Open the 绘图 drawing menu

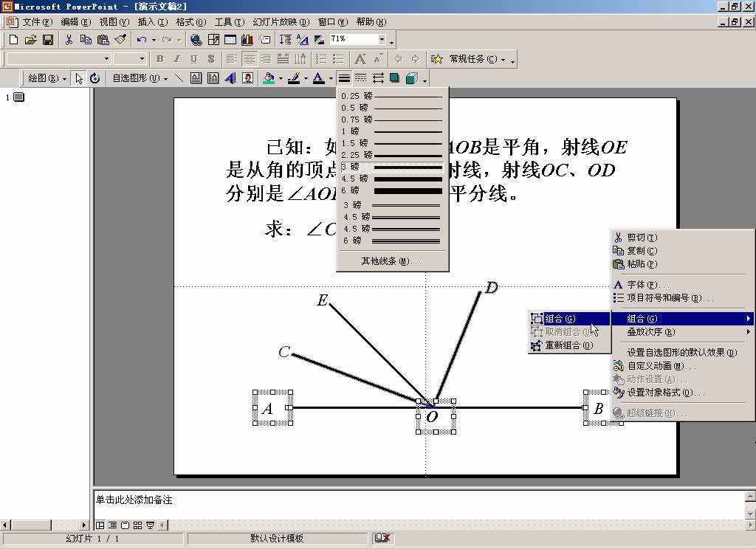point(47,78)
